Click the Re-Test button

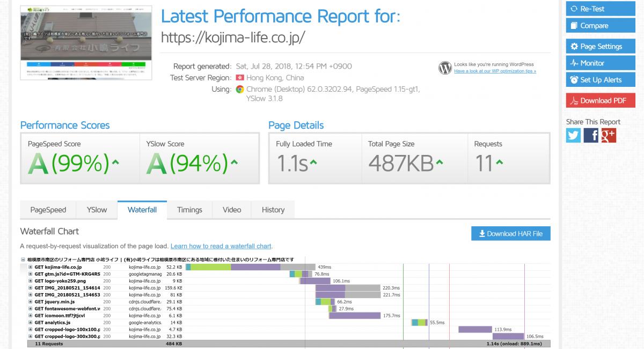[601, 9]
